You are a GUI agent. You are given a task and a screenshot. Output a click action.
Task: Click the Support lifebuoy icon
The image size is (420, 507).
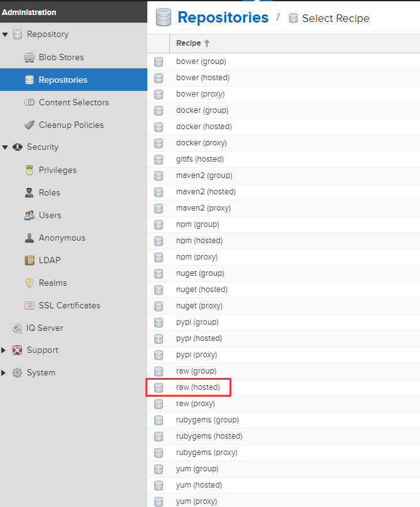pyautogui.click(x=17, y=350)
